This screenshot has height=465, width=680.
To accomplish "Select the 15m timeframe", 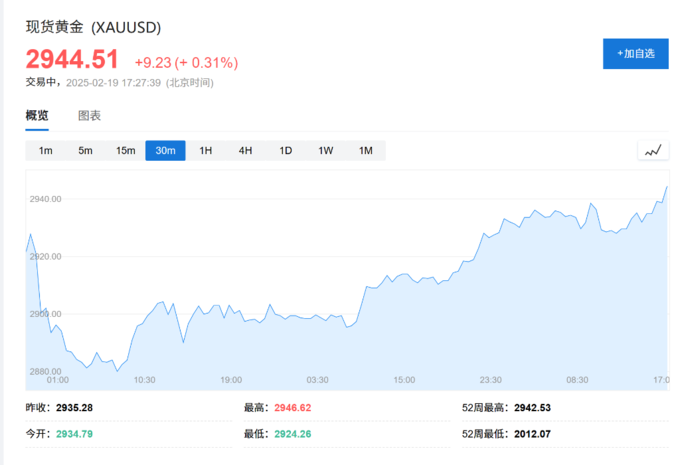I will tap(125, 151).
